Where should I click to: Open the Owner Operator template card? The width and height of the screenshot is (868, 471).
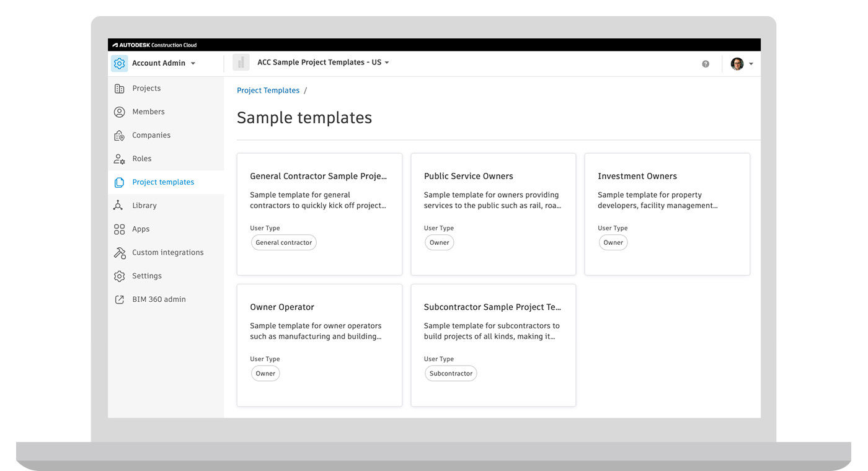pyautogui.click(x=319, y=345)
